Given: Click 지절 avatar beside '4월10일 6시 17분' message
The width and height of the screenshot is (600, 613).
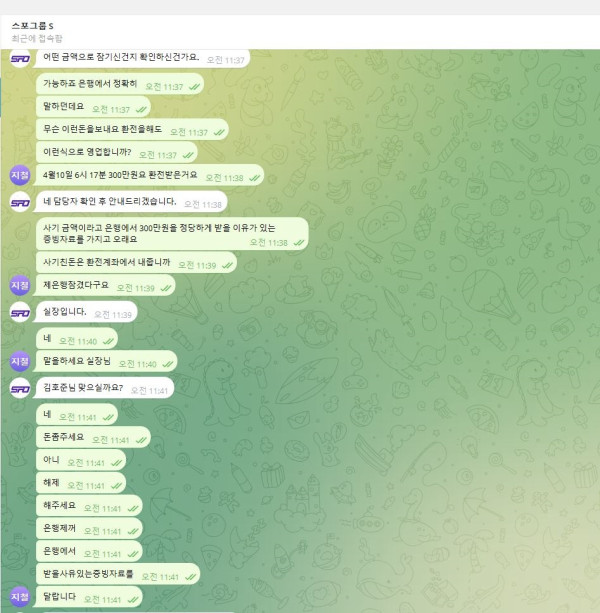Looking at the screenshot, I should pyautogui.click(x=20, y=176).
